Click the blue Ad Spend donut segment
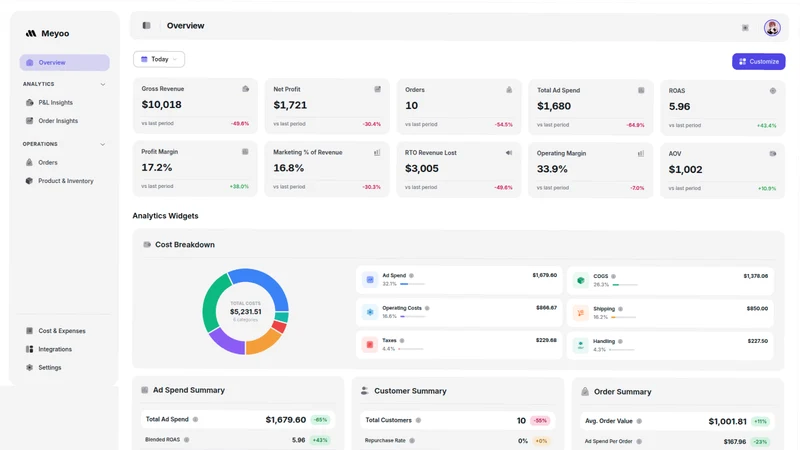Image resolution: width=800 pixels, height=450 pixels. click(x=268, y=283)
